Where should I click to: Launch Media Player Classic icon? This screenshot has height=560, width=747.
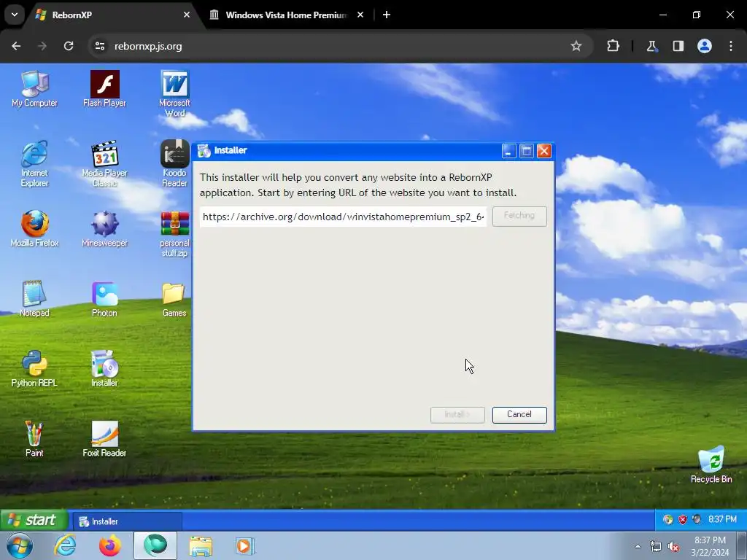(104, 164)
